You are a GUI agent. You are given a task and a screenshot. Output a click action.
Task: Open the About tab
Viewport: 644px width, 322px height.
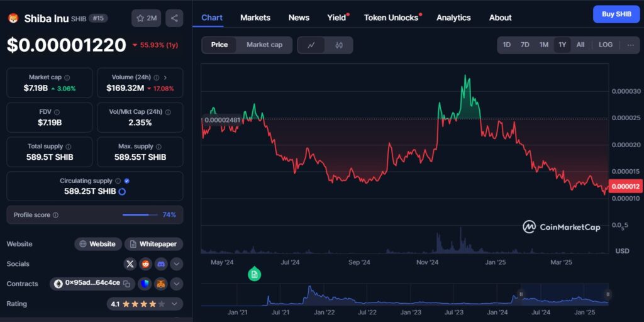[x=500, y=18]
